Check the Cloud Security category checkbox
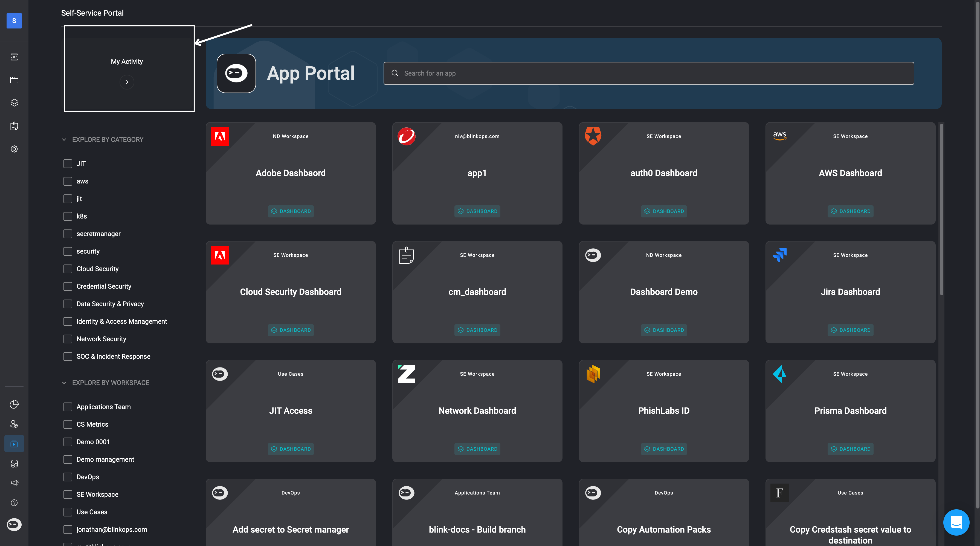 click(68, 269)
